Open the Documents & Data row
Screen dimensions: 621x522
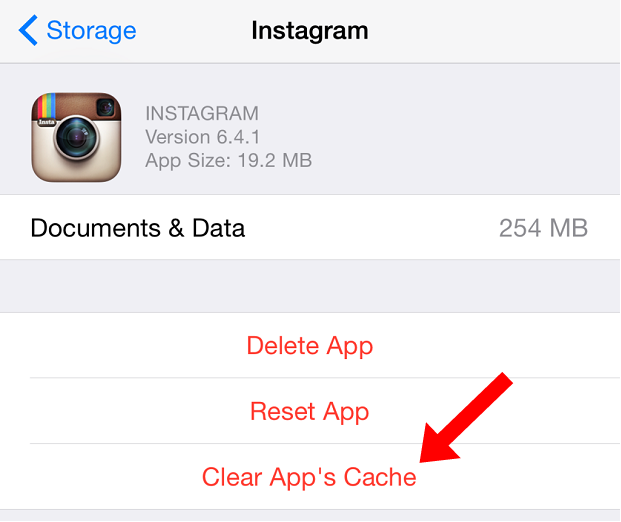click(x=310, y=227)
